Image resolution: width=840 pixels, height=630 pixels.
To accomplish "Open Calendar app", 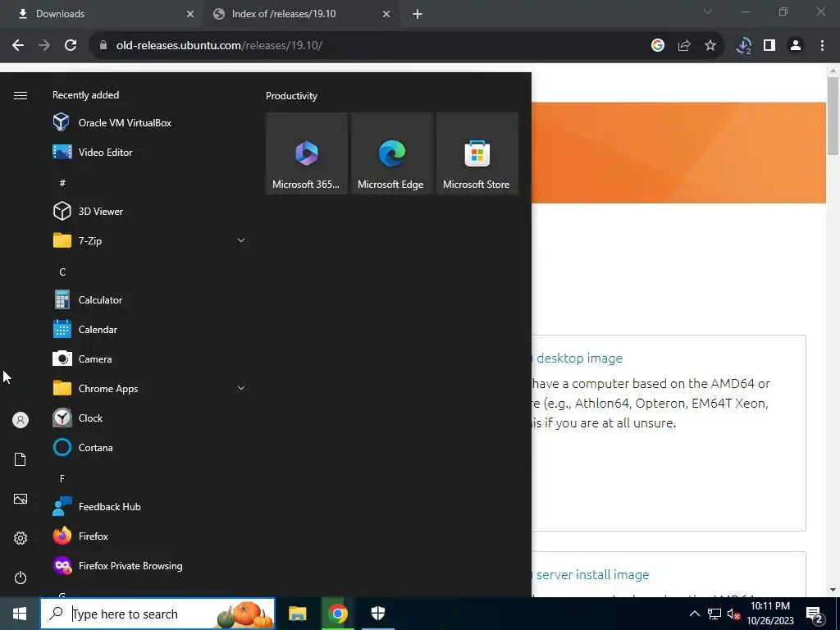I will point(150,330).
